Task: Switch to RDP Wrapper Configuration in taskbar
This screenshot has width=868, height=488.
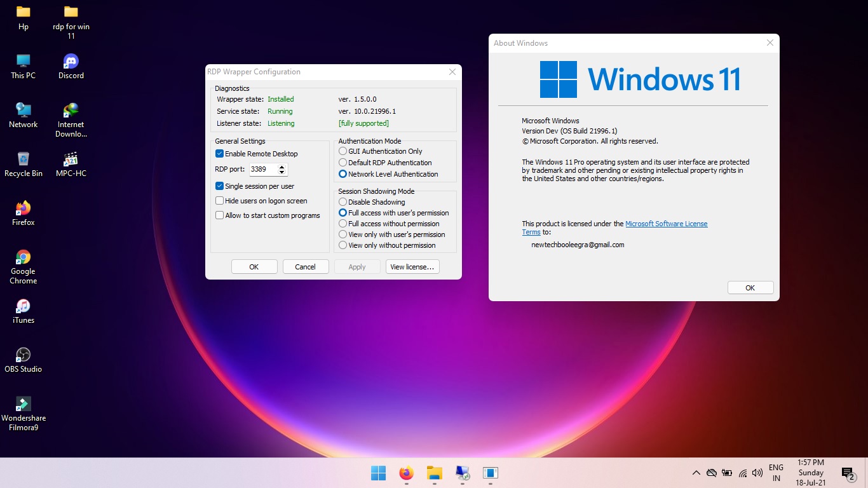Action: pos(462,473)
